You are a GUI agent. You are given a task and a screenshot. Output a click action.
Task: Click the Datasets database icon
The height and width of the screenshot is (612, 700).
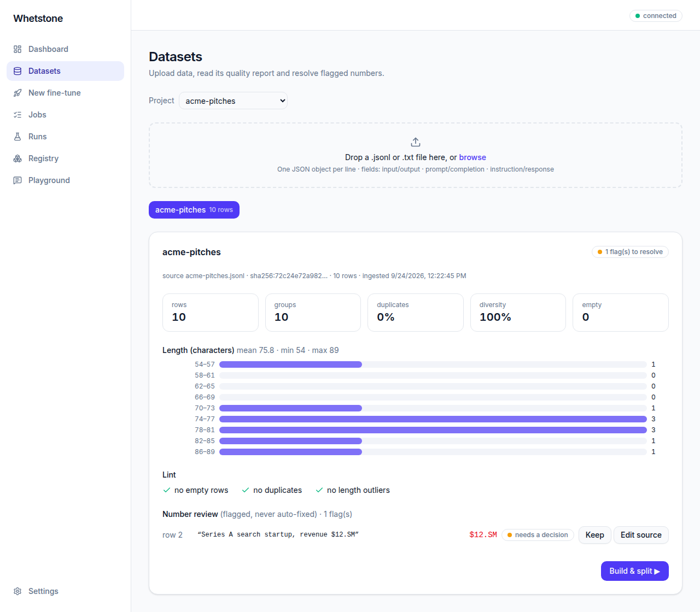(17, 71)
